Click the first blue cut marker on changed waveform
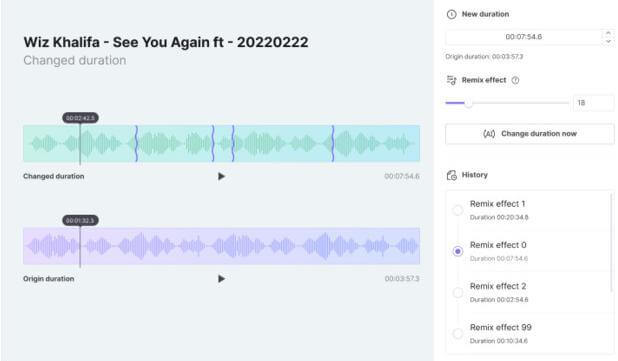618x361 pixels. click(x=136, y=143)
